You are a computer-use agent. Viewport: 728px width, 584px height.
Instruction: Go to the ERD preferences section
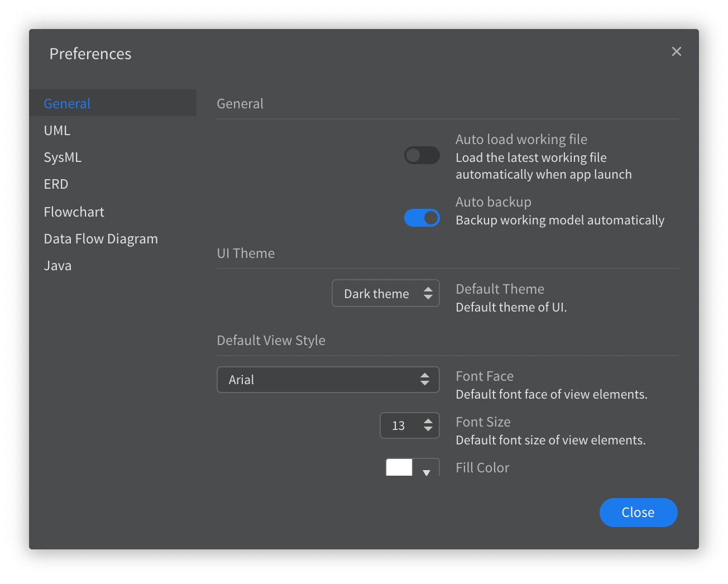tap(56, 184)
